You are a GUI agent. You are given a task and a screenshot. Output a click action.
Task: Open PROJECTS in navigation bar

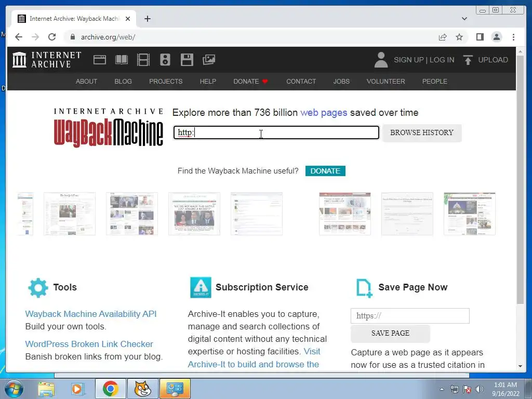tap(166, 82)
